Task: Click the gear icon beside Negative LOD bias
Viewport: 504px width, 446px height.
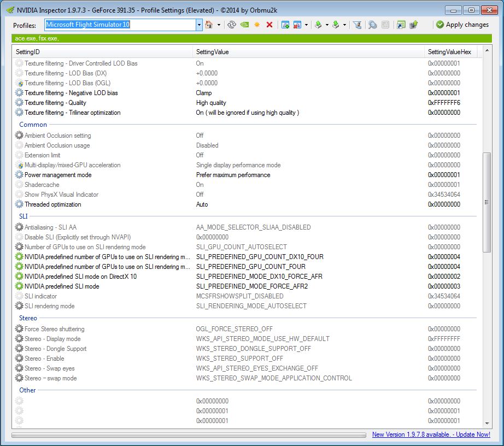Action: [x=19, y=92]
